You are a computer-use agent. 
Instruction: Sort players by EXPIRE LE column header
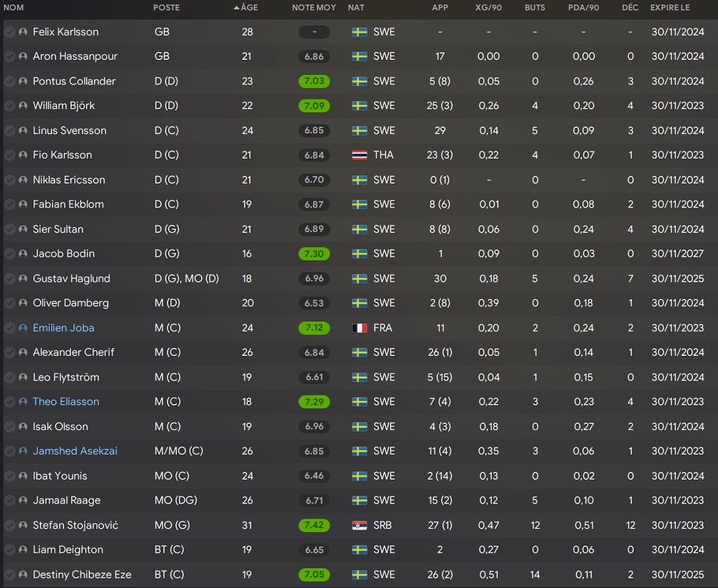[x=670, y=8]
